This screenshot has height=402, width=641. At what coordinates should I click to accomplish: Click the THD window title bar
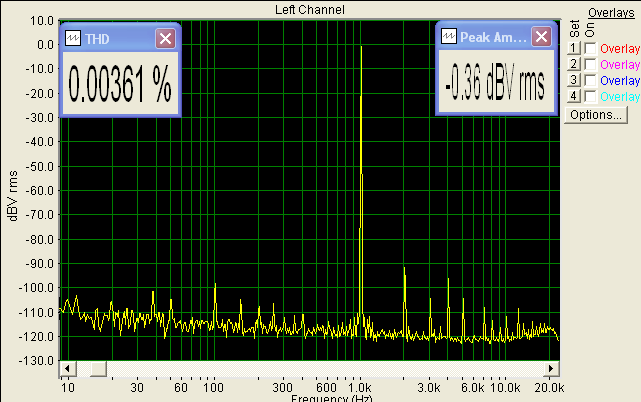[120, 38]
